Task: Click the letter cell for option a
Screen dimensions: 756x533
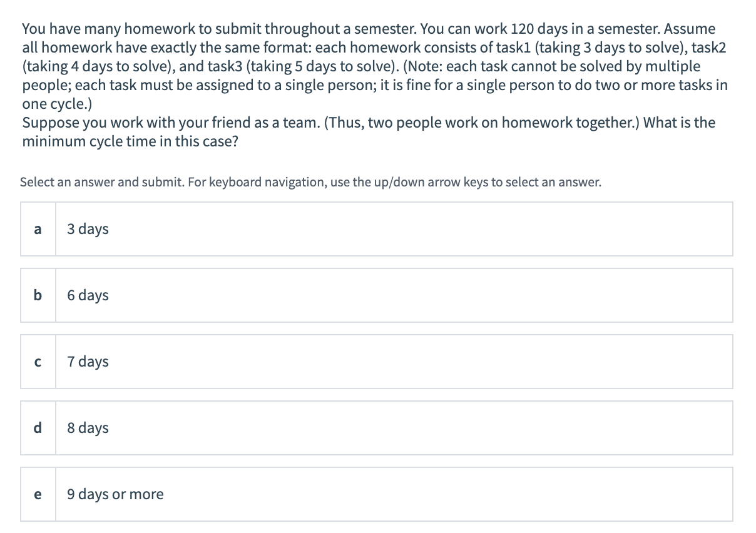Action: [38, 229]
